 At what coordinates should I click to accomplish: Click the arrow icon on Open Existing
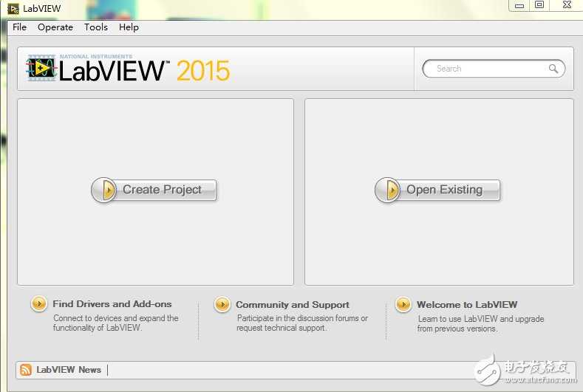click(x=388, y=190)
